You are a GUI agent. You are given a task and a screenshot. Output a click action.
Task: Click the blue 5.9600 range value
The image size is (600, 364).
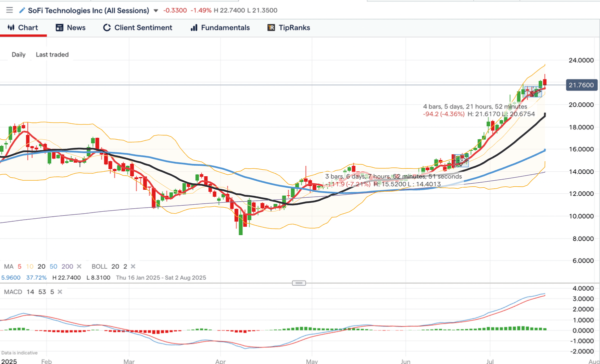point(10,278)
